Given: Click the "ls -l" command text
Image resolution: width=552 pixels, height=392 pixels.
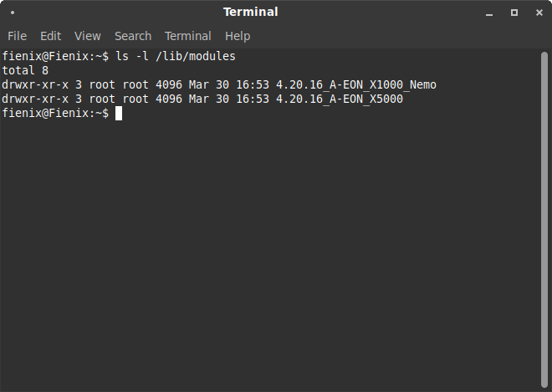Looking at the screenshot, I should [x=132, y=56].
